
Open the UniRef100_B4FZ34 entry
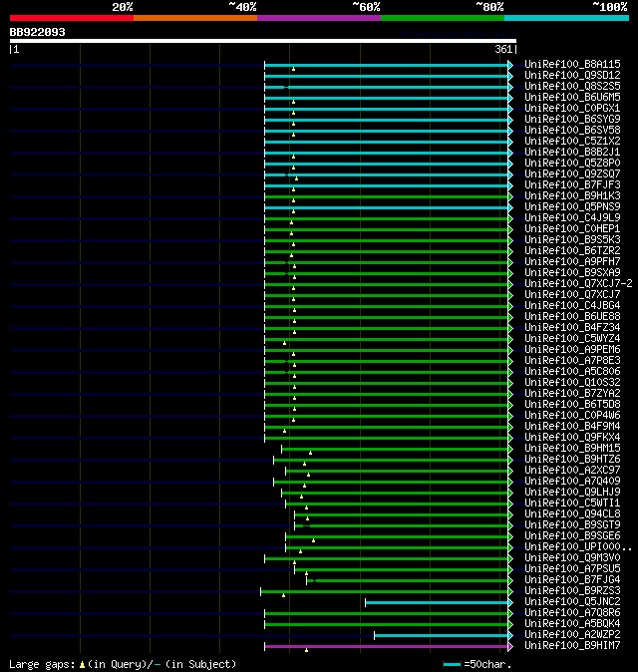click(572, 327)
